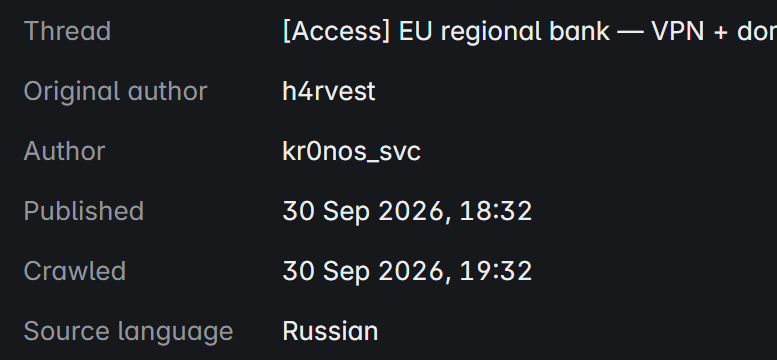Open the thread title starting with [Access]
The image size is (777, 360).
click(530, 32)
